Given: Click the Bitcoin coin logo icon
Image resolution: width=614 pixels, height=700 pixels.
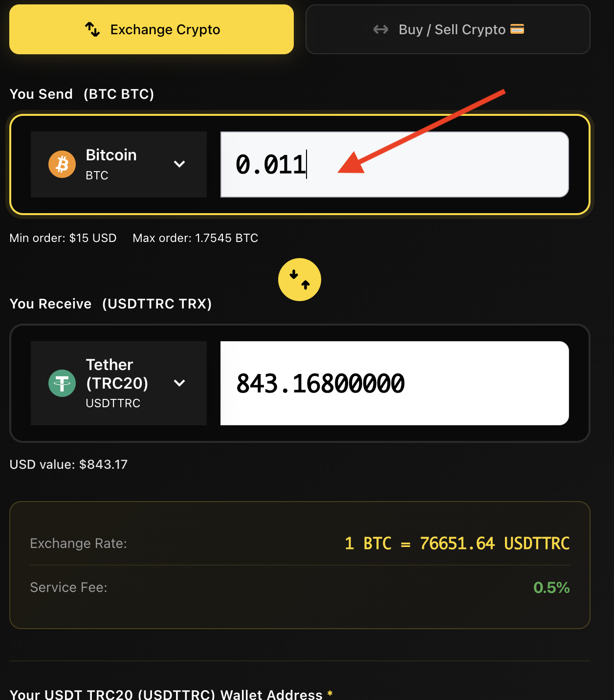Looking at the screenshot, I should pos(62,164).
